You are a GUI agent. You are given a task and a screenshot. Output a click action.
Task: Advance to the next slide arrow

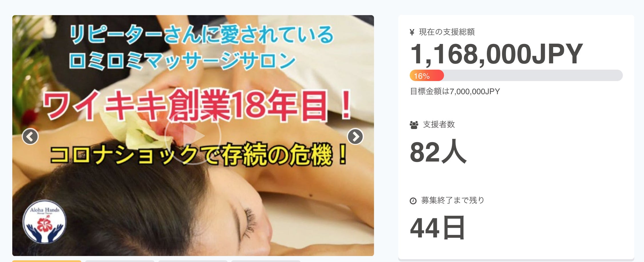355,137
